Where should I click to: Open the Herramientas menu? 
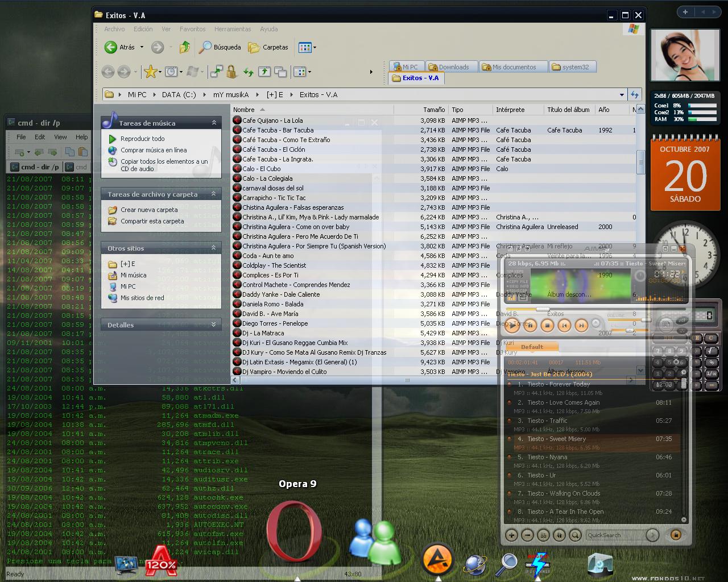(232, 29)
